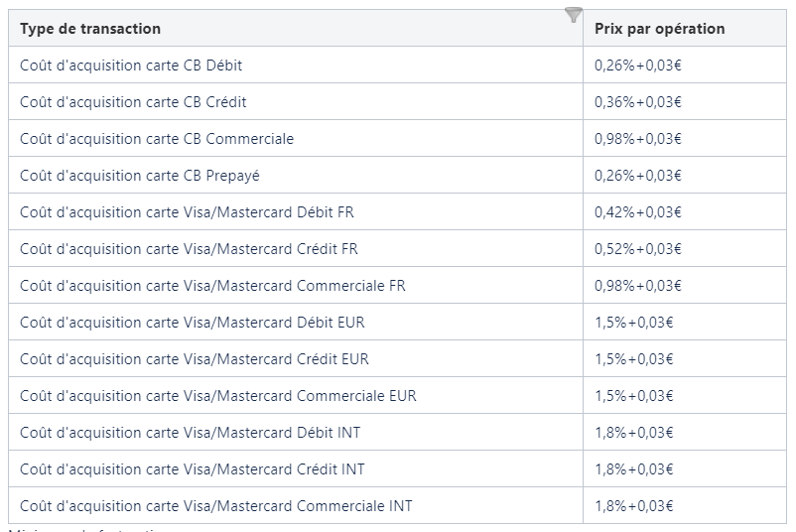Click the "Prix par opération" column header

[x=659, y=29]
